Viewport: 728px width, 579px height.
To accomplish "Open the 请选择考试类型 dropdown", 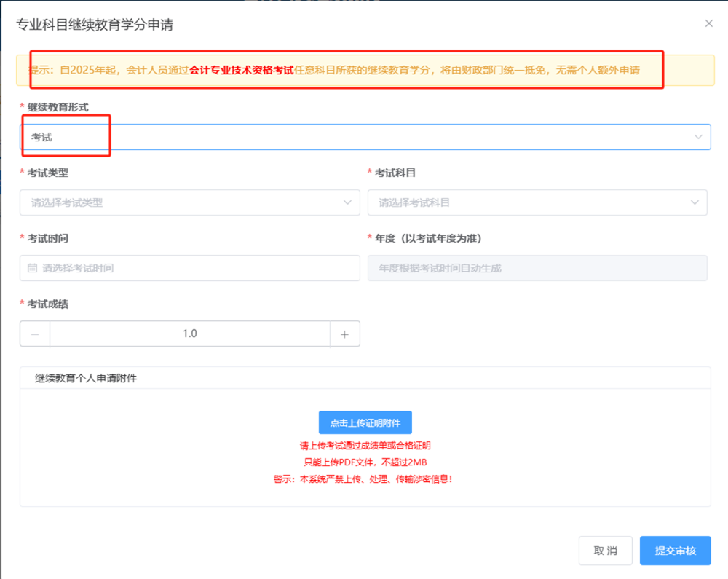I will pyautogui.click(x=182, y=202).
